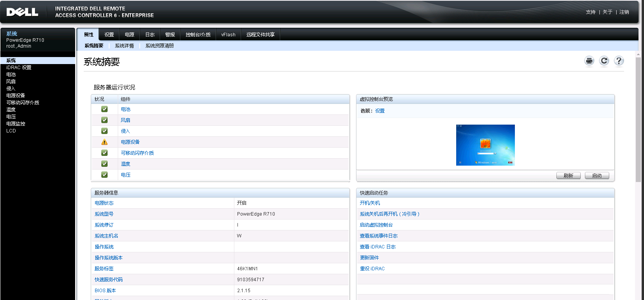Select 风扇 in the sidebar

(x=11, y=82)
